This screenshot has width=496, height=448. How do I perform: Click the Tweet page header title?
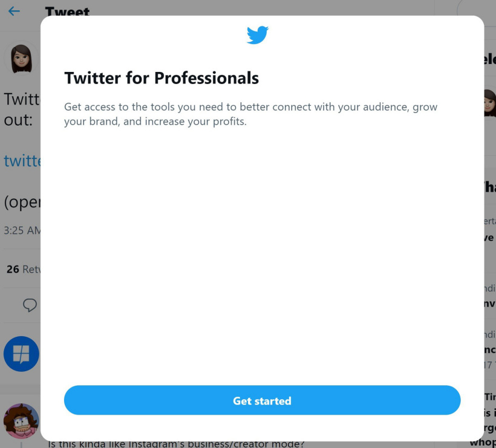point(67,11)
